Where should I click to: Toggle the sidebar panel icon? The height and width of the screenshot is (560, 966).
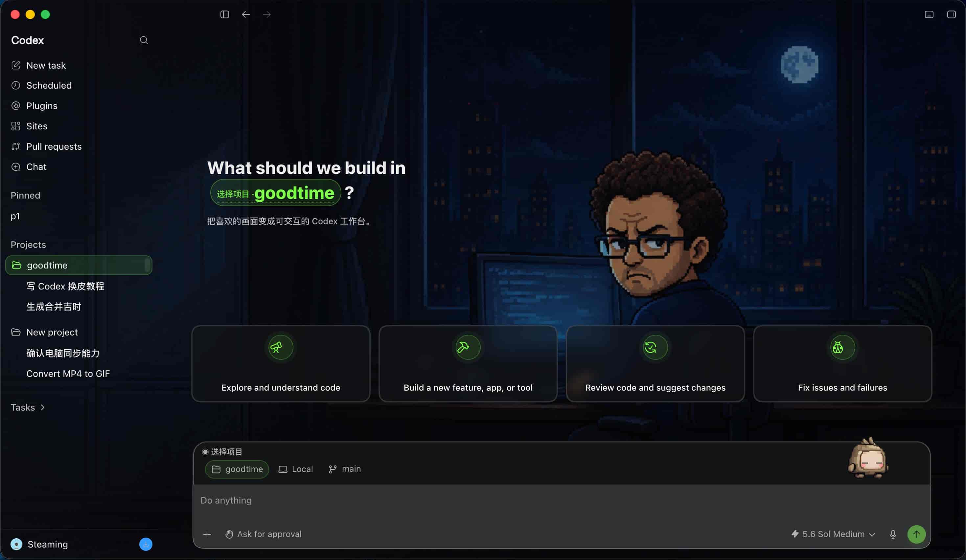pyautogui.click(x=225, y=14)
